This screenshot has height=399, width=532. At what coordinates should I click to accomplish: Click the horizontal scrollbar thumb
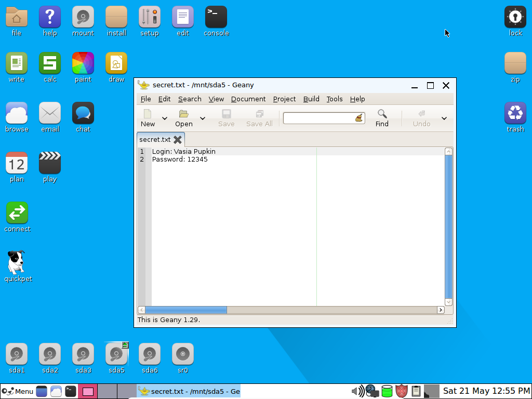[x=186, y=310]
